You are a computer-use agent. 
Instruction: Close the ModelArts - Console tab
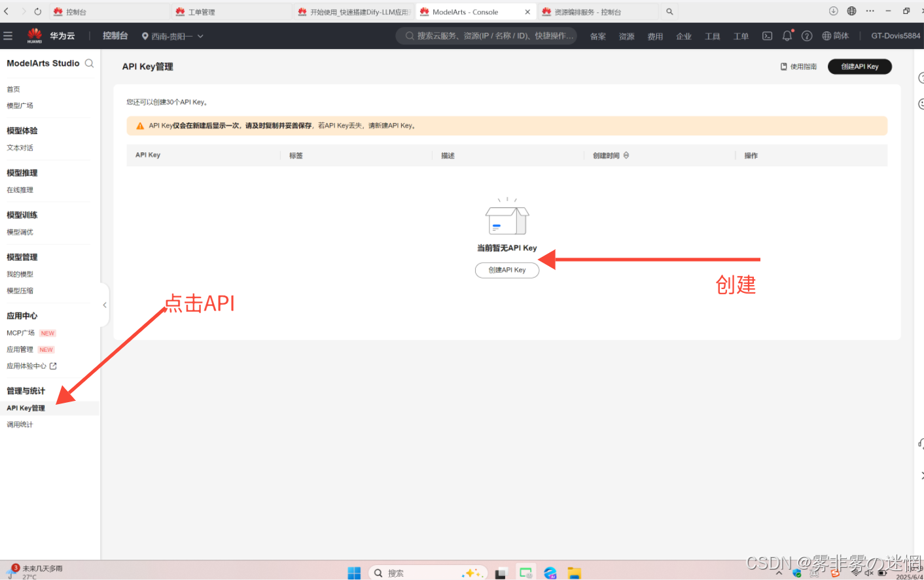(x=527, y=12)
